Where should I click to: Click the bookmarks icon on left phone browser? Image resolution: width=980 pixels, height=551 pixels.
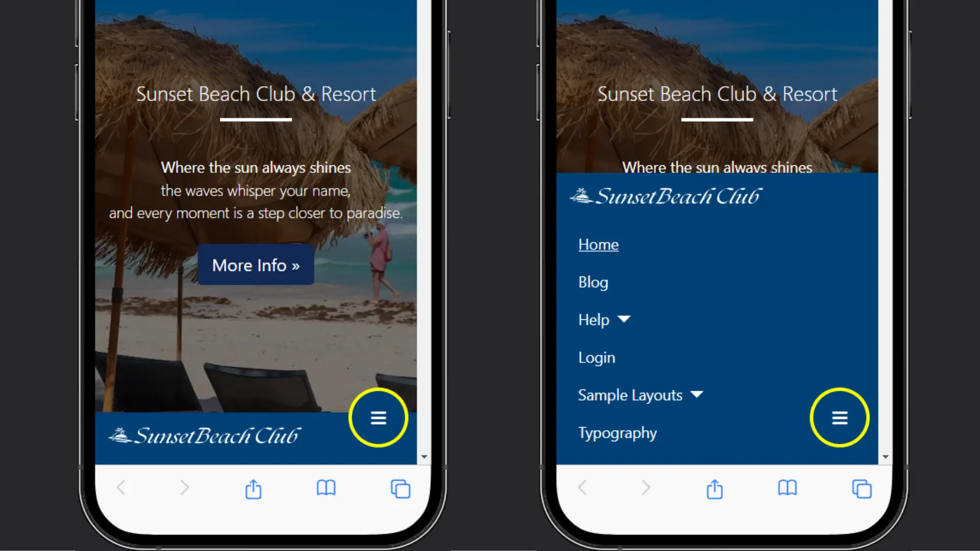(x=327, y=488)
